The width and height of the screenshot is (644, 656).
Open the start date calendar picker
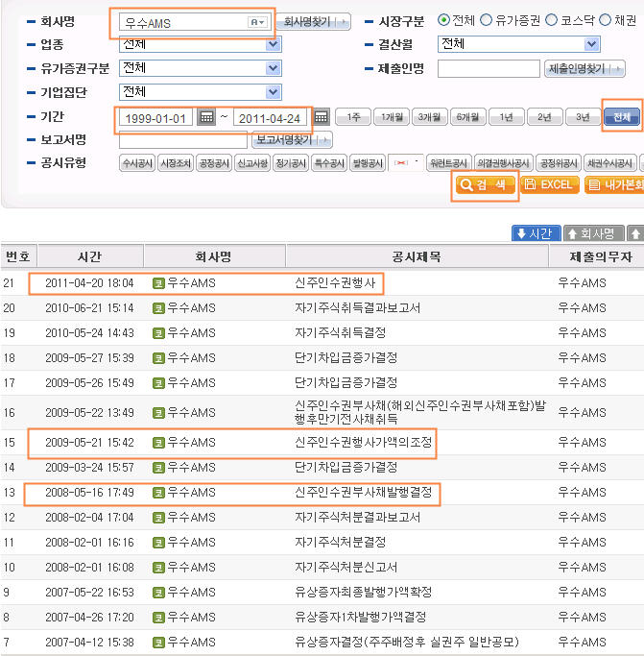pyautogui.click(x=206, y=117)
